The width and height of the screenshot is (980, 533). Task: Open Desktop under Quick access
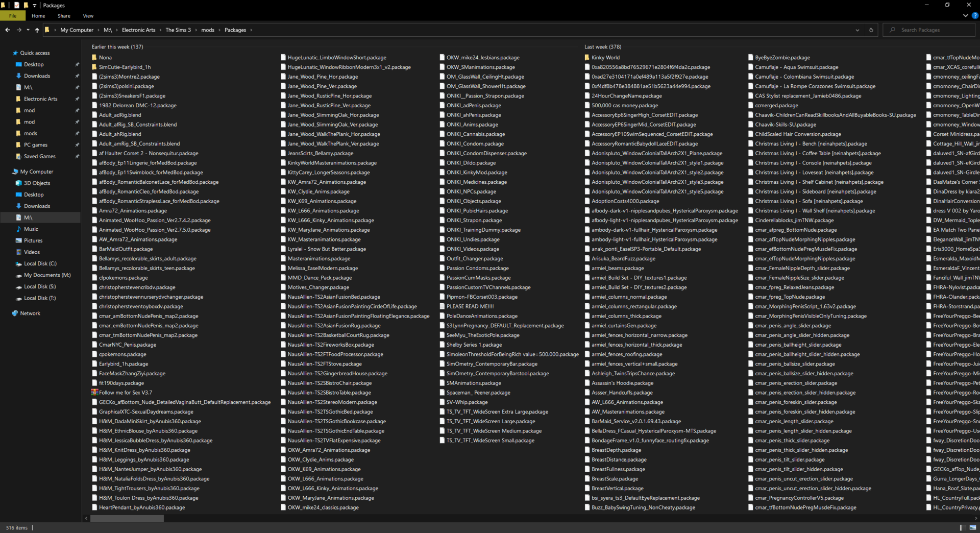point(34,65)
